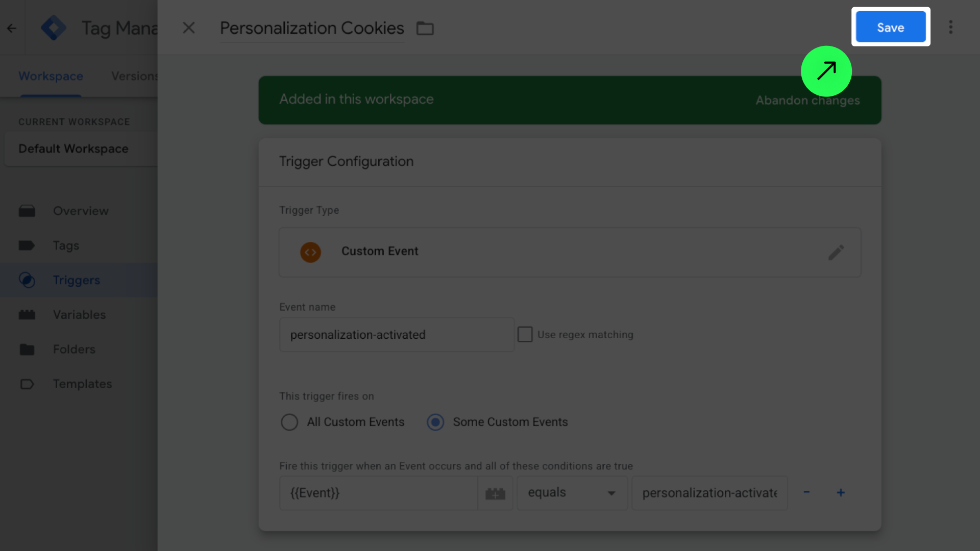Click the Folders sidebar icon

[x=27, y=349]
